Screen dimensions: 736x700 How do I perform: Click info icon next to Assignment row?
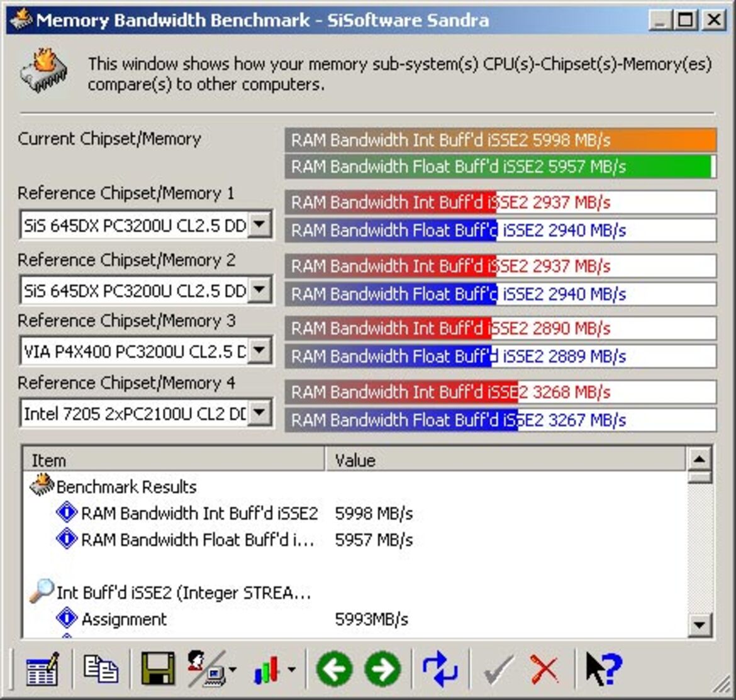(x=67, y=618)
